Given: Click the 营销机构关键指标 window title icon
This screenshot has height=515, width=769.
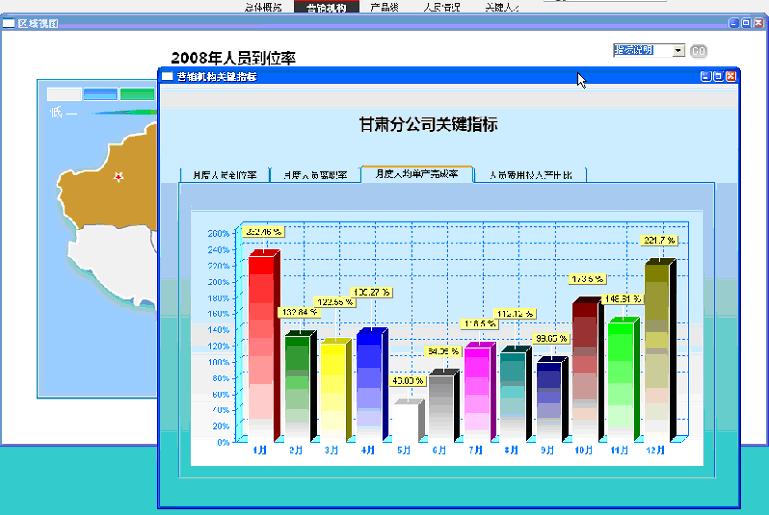Looking at the screenshot, I should click(167, 76).
